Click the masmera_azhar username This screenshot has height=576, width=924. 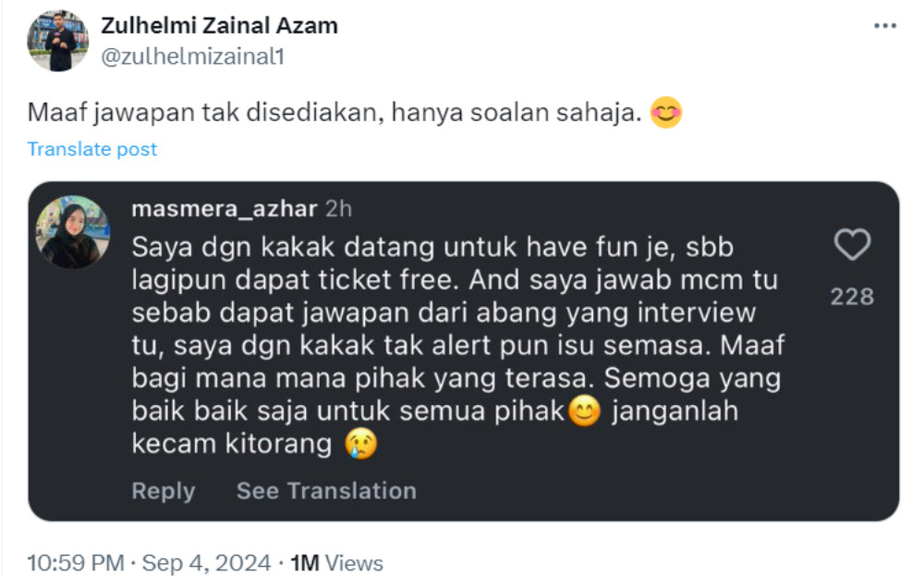[x=225, y=209]
